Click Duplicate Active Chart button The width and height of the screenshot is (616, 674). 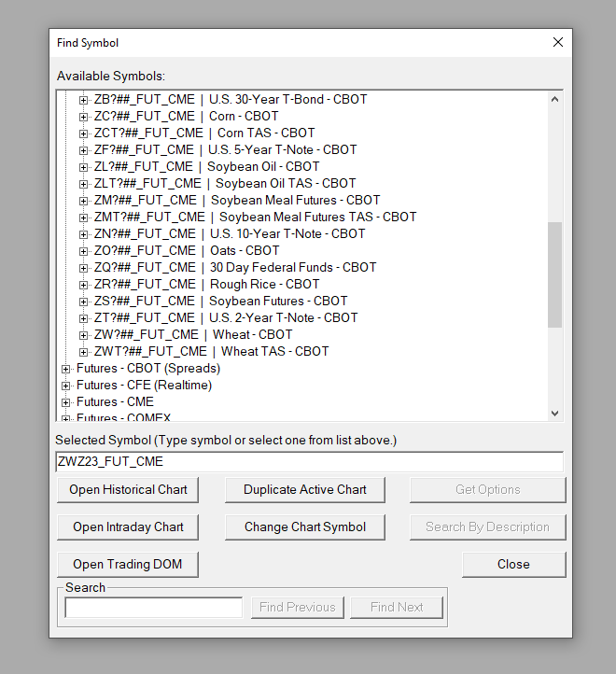click(305, 489)
